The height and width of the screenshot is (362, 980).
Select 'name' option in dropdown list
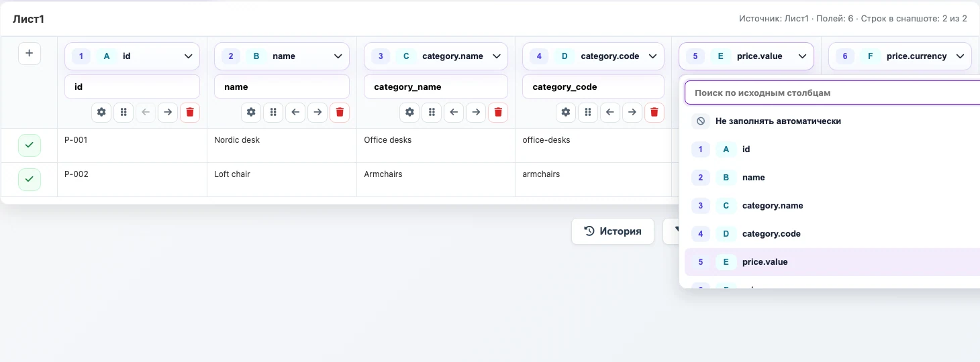pyautogui.click(x=832, y=178)
